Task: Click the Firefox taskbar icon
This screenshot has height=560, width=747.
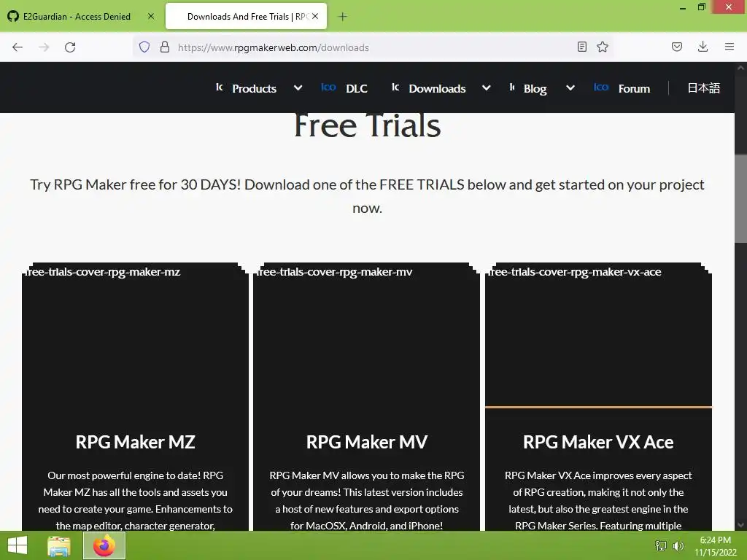Action: (x=104, y=545)
